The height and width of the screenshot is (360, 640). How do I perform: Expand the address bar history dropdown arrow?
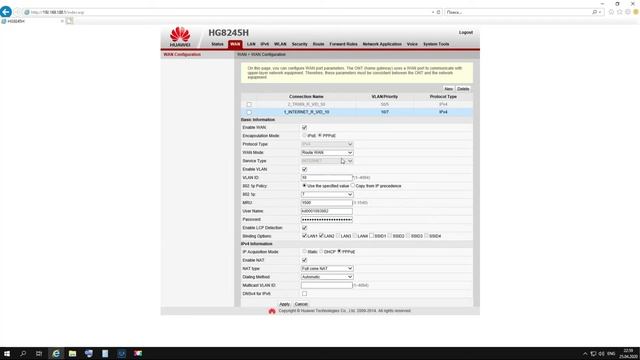point(433,12)
